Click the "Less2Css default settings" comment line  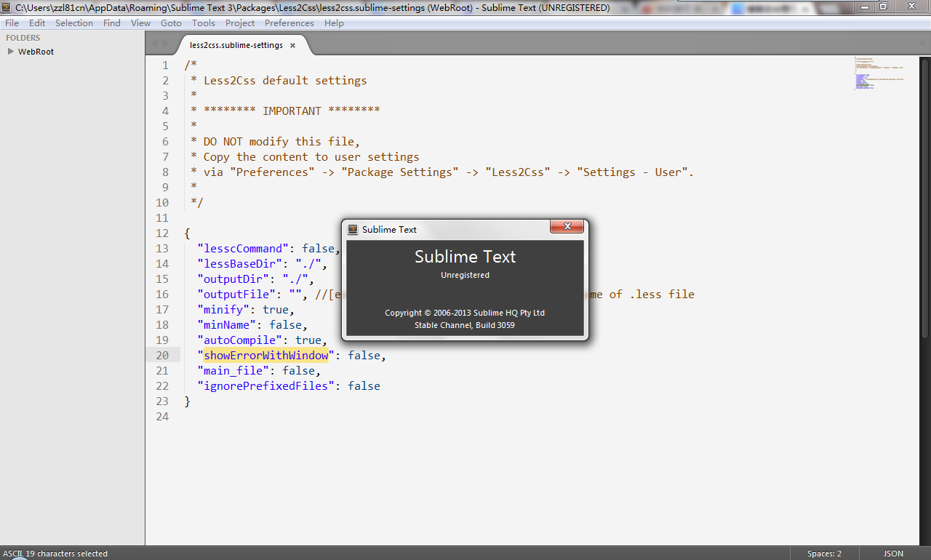279,80
